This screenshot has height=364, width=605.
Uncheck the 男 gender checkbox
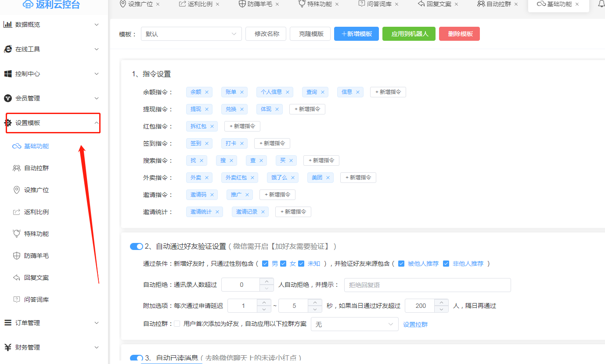[265, 264]
